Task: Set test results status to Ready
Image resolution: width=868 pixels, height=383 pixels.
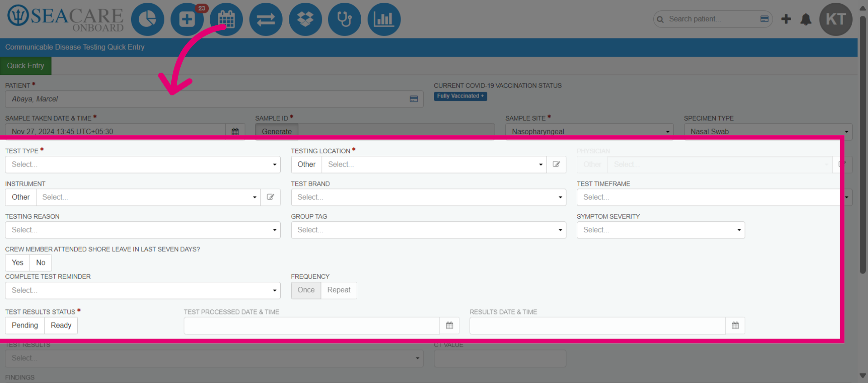Action: [x=61, y=325]
